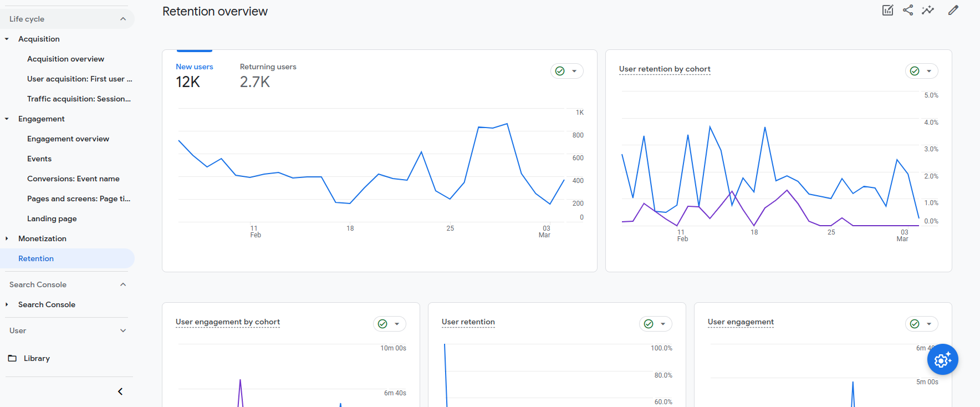
Task: Click the Search Console tree item label
Action: 47,304
